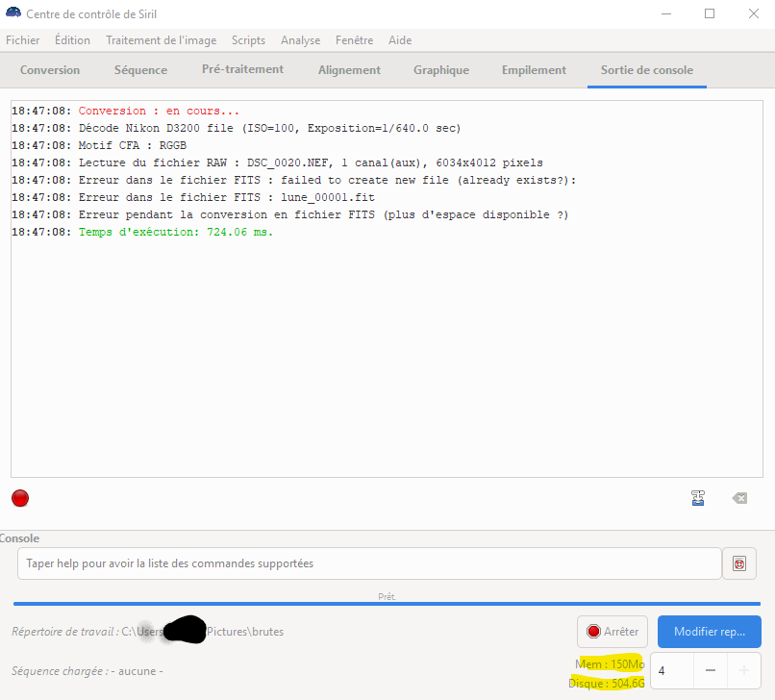Switch to the Graphique tab
Screen dimensions: 775x700
[x=441, y=70]
